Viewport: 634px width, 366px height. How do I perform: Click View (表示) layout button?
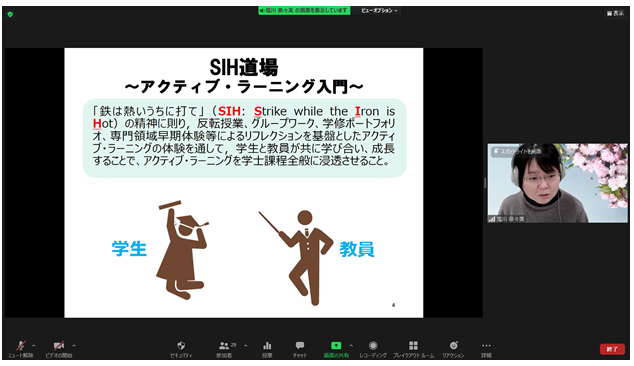(x=615, y=13)
